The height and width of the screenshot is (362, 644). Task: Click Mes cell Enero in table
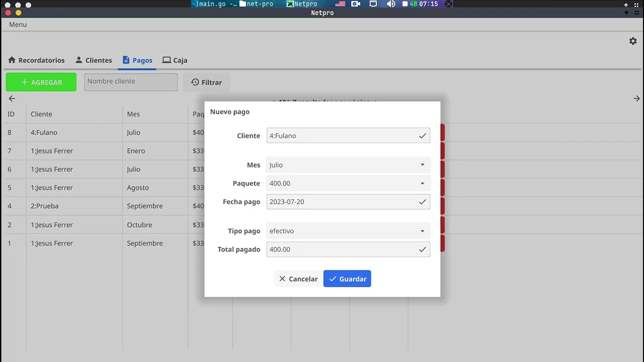tap(136, 151)
